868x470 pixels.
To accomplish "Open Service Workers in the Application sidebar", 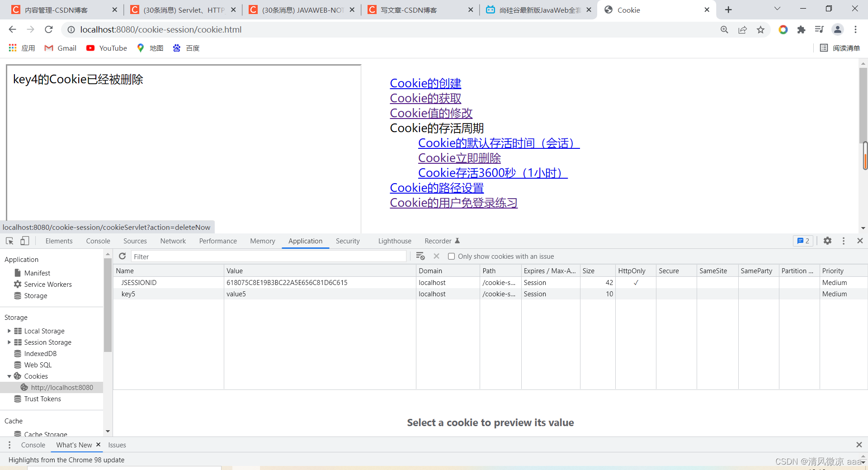I will pyautogui.click(x=48, y=285).
